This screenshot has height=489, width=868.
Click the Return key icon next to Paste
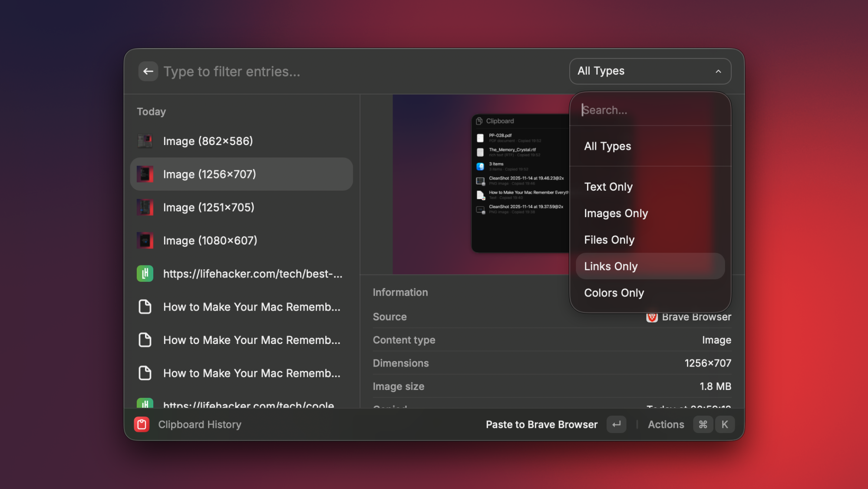pos(616,424)
